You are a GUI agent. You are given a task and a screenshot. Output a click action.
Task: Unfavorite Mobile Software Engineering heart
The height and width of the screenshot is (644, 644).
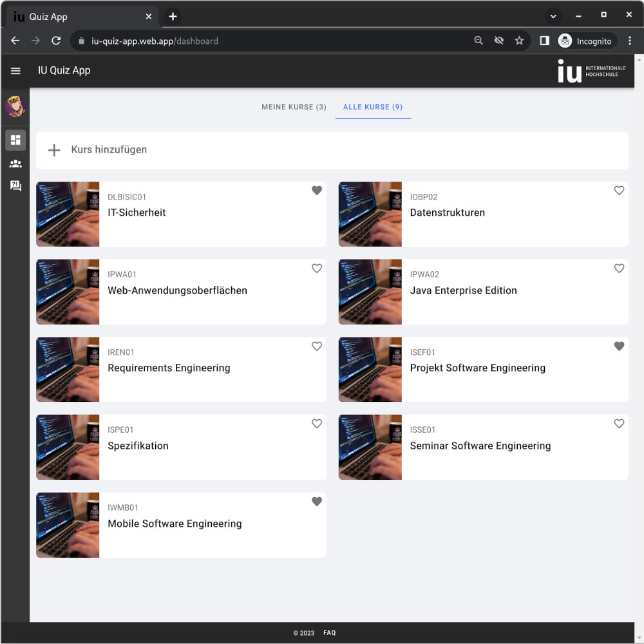tap(317, 502)
